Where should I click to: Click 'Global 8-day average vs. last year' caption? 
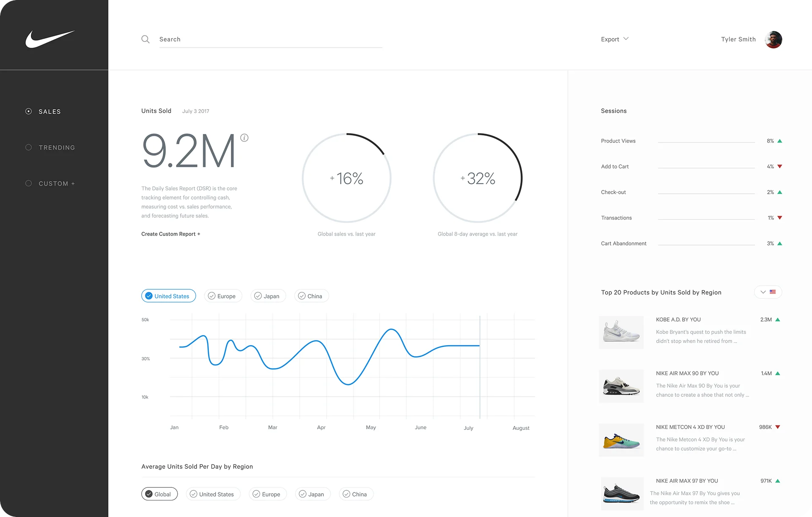tap(477, 234)
